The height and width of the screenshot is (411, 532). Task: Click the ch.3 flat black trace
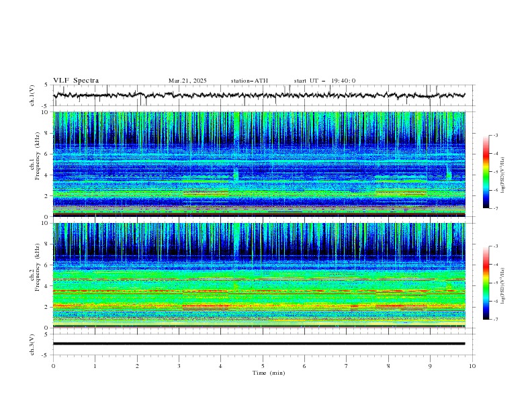259,344
